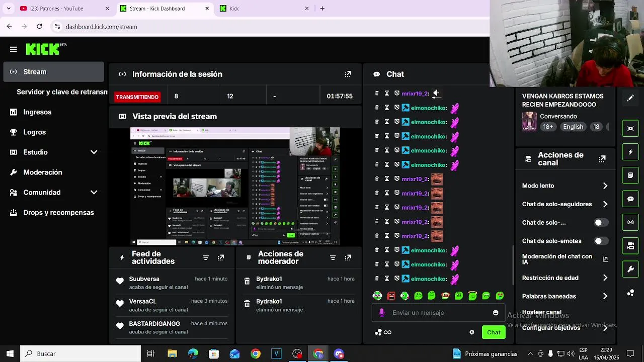Expand the Estudio sidebar section
Image resolution: width=644 pixels, height=362 pixels.
pyautogui.click(x=94, y=152)
